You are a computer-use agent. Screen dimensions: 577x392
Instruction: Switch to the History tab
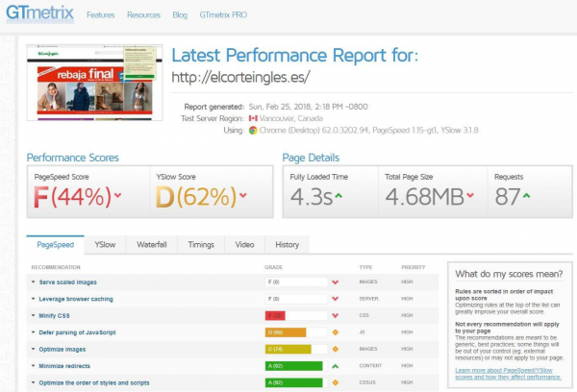(x=287, y=245)
